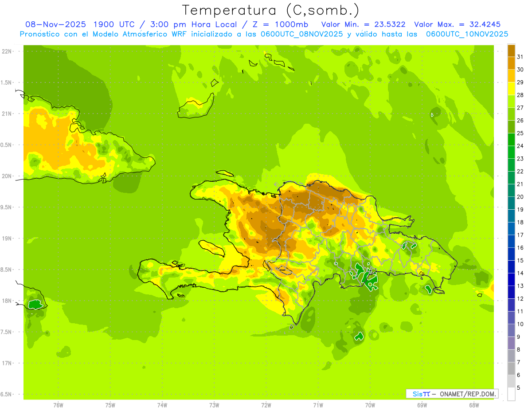The width and height of the screenshot is (532, 411).
Task: Click the 'Valor Min. = 23.5322' readout
Action: click(363, 25)
